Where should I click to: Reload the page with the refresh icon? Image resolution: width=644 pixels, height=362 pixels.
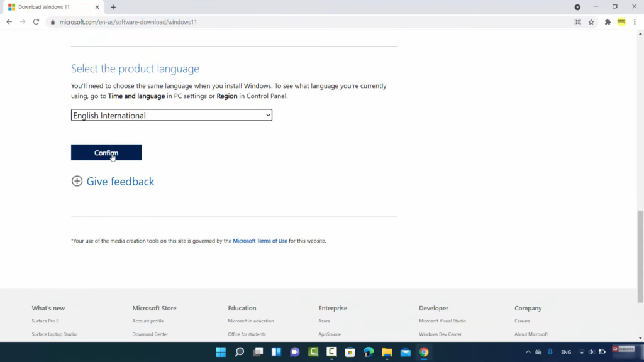36,22
